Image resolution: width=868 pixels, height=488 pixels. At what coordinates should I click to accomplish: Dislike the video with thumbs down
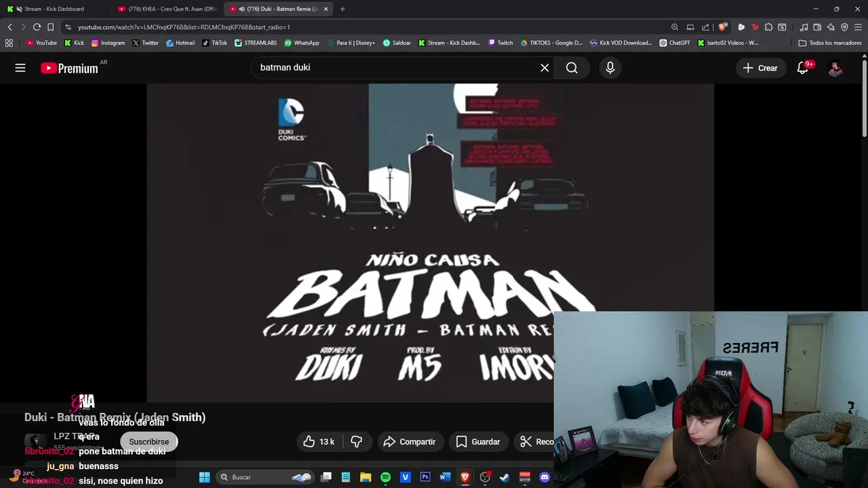pos(356,442)
